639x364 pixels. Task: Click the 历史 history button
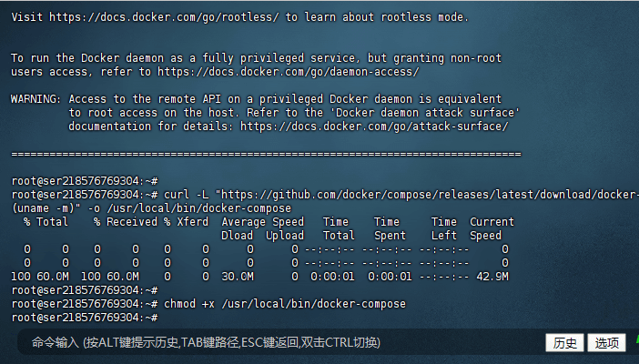tap(564, 343)
